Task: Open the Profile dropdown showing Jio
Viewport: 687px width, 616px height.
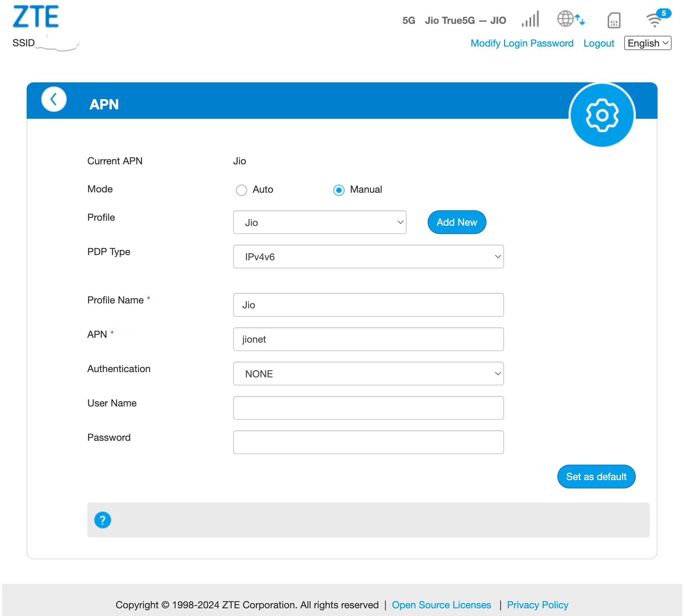Action: point(319,222)
